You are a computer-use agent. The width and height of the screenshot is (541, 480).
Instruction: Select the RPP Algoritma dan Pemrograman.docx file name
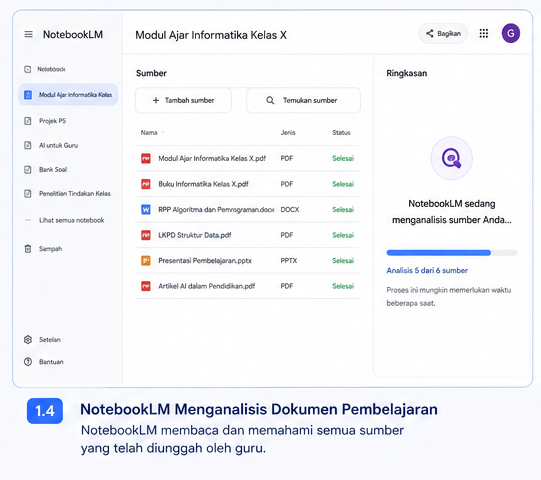pos(216,209)
